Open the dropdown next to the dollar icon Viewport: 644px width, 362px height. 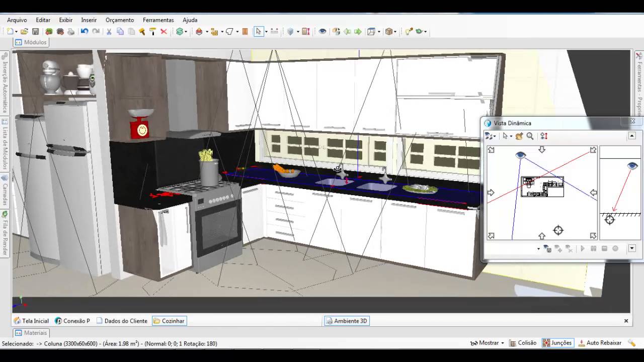pyautogui.click(x=186, y=32)
